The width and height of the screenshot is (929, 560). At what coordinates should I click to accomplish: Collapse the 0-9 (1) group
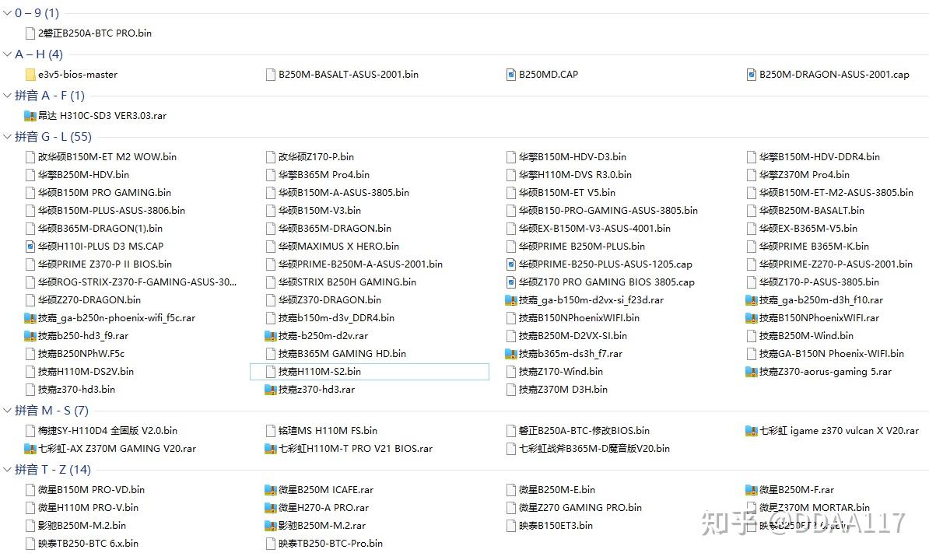coord(6,12)
